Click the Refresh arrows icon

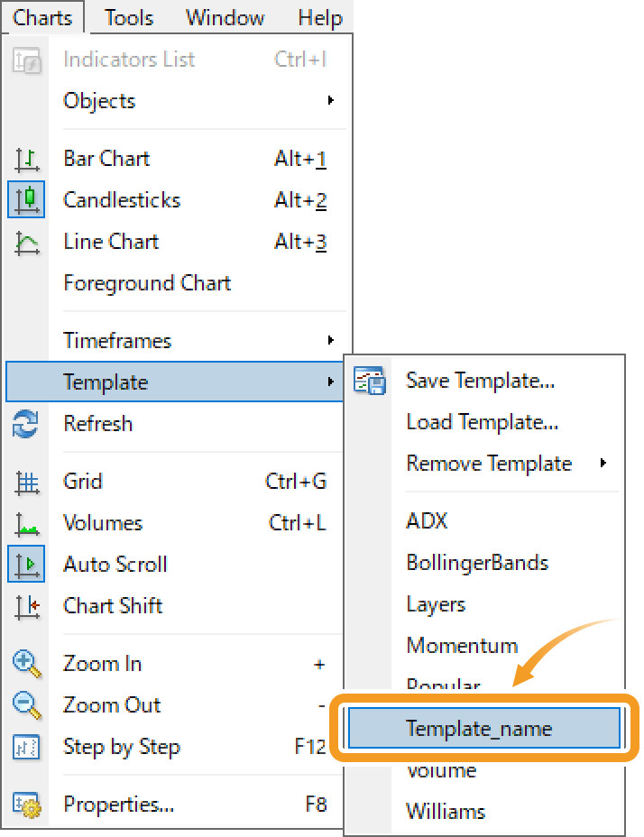pyautogui.click(x=25, y=424)
